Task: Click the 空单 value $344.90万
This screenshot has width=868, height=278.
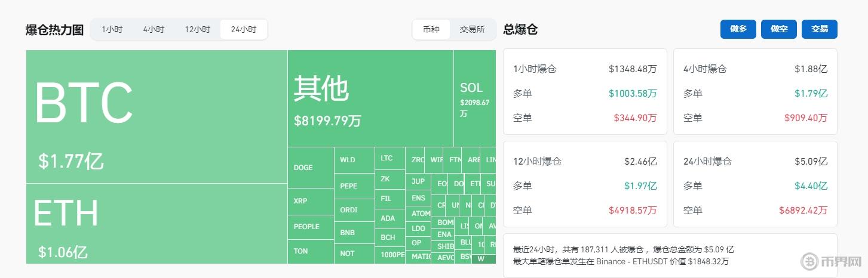Action: click(x=636, y=118)
